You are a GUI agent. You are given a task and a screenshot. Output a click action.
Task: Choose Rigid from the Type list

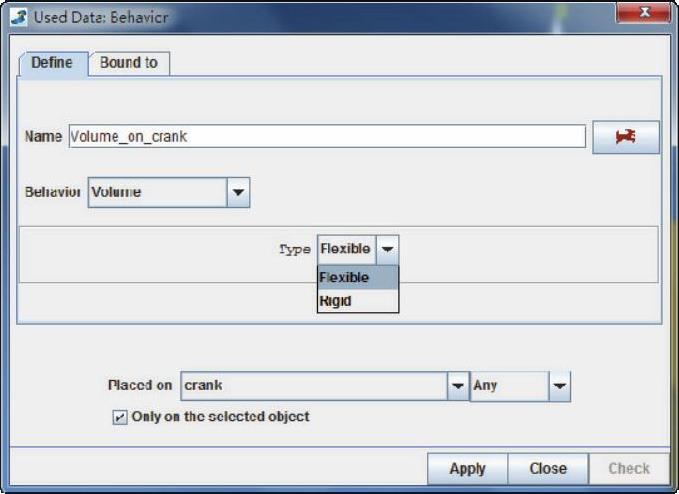357,300
